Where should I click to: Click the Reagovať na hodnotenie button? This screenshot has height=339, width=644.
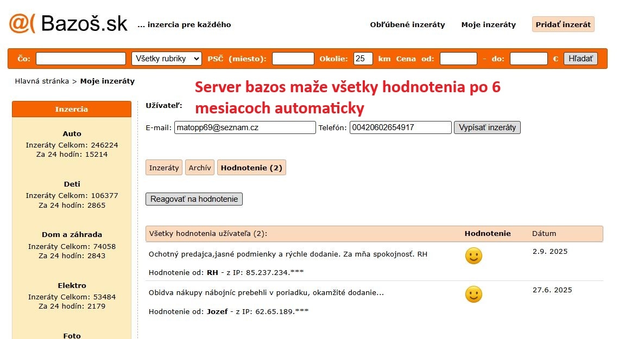(194, 199)
